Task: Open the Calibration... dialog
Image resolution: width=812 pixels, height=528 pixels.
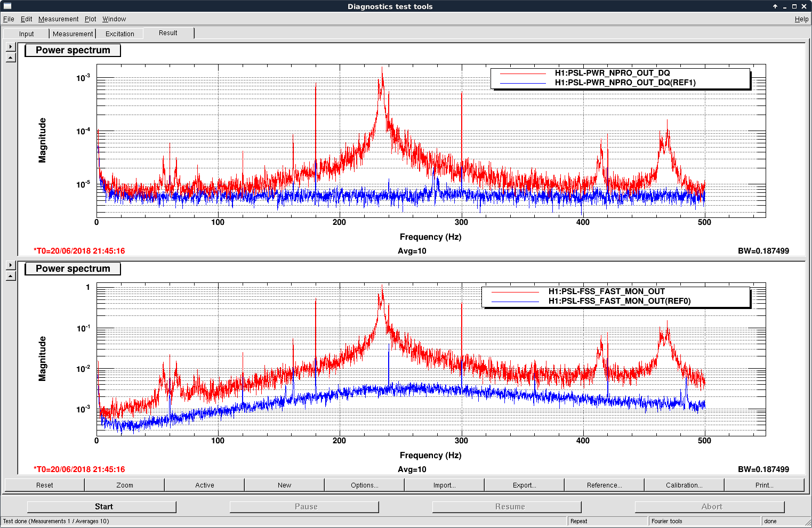Action: click(x=684, y=485)
